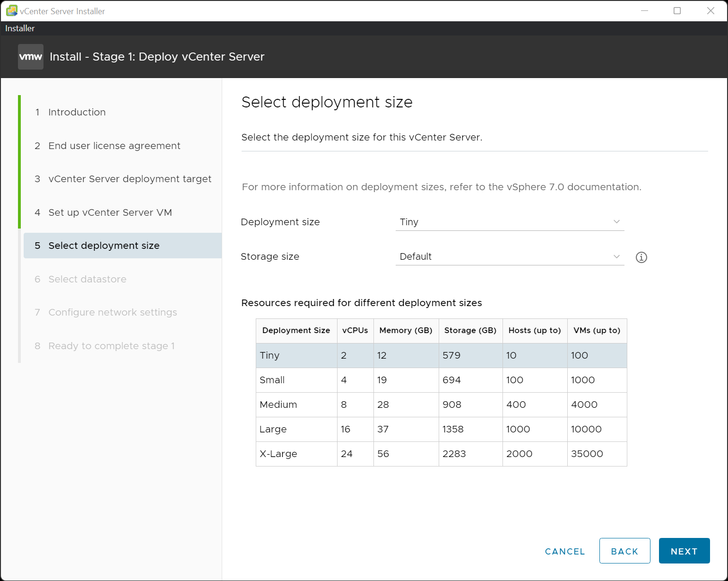This screenshot has width=728, height=581.
Task: Click the CANCEL link
Action: [x=564, y=551]
